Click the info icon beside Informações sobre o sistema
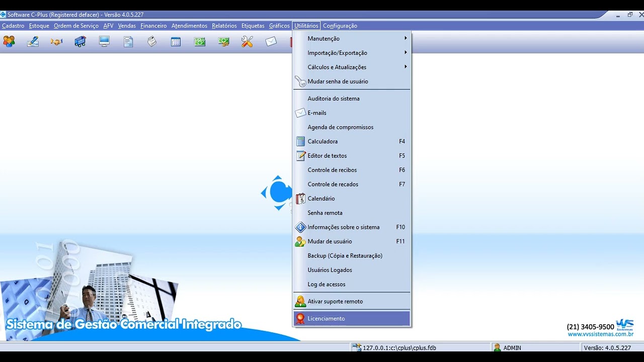Viewport: 644px width, 362px height. [300, 227]
